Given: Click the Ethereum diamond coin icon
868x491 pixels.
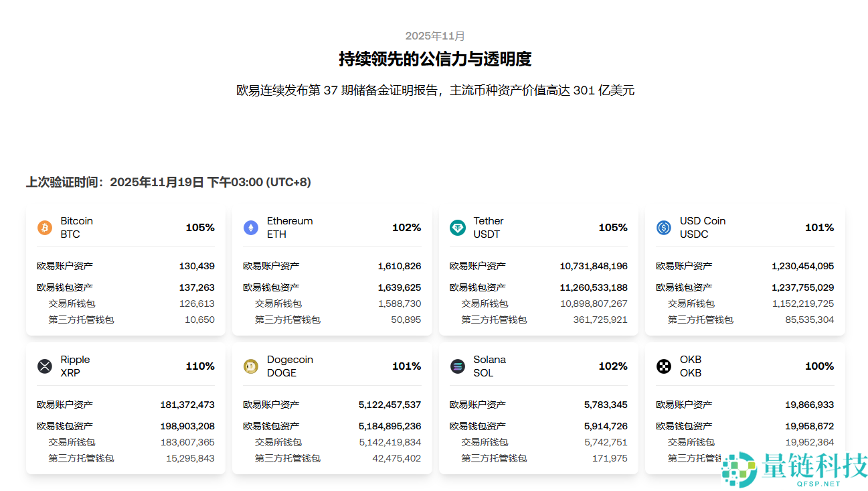Looking at the screenshot, I should pos(251,228).
